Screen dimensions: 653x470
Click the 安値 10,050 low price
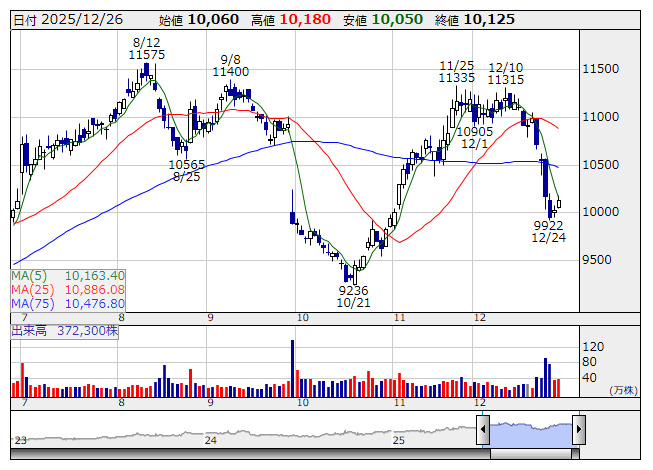(383, 20)
